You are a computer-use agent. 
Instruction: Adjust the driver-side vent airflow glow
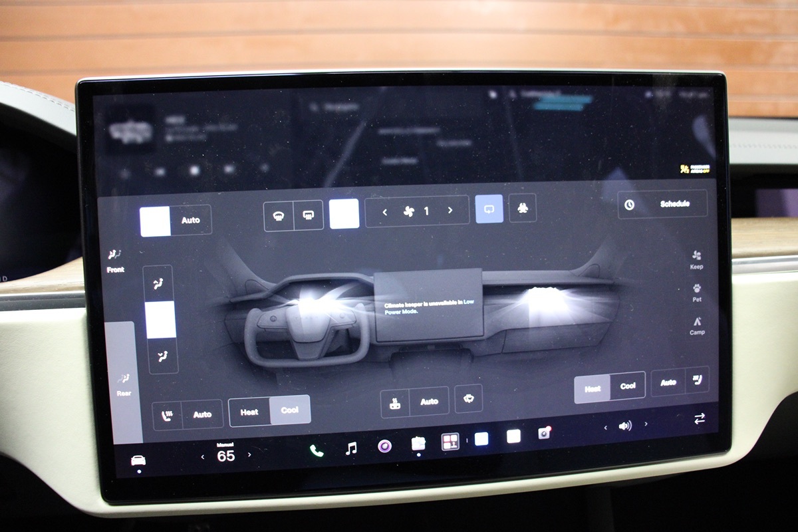tap(311, 302)
